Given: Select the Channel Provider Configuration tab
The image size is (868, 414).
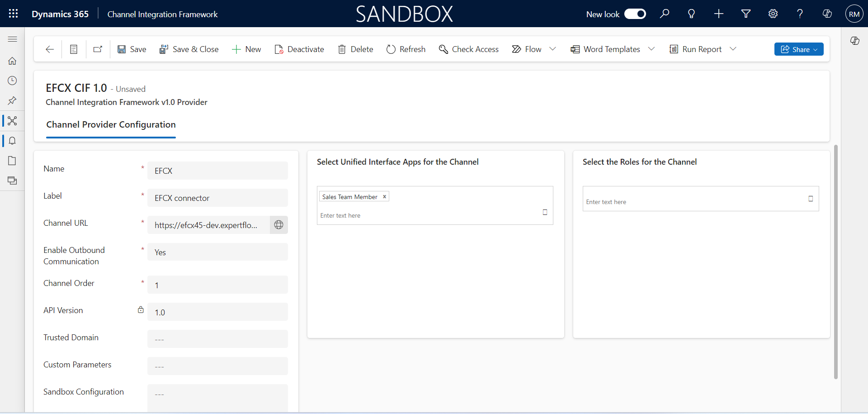Looking at the screenshot, I should [x=111, y=124].
